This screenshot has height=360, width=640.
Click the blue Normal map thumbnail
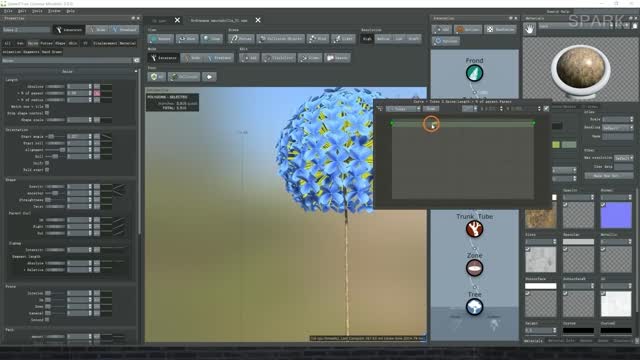pos(616,215)
